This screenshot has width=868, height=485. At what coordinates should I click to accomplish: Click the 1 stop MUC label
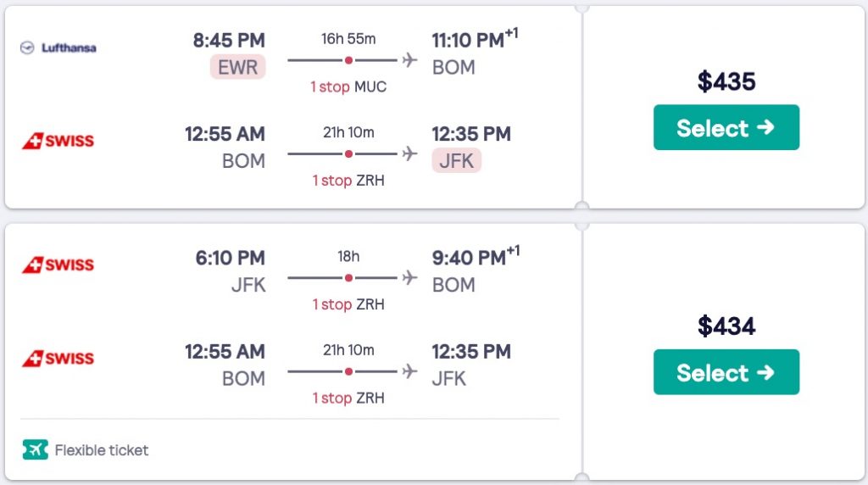[348, 86]
